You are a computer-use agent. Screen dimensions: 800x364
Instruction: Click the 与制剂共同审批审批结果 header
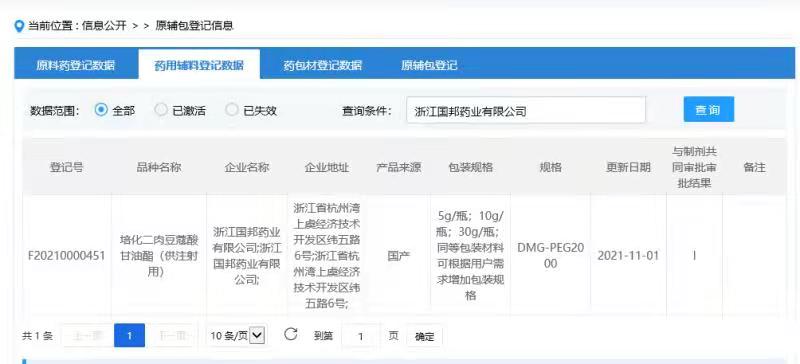pos(694,167)
